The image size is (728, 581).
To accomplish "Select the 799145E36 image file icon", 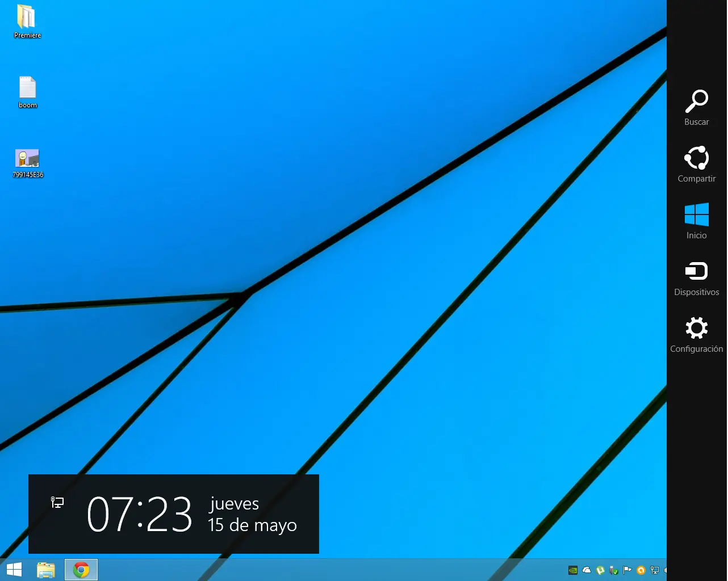I will click(27, 163).
